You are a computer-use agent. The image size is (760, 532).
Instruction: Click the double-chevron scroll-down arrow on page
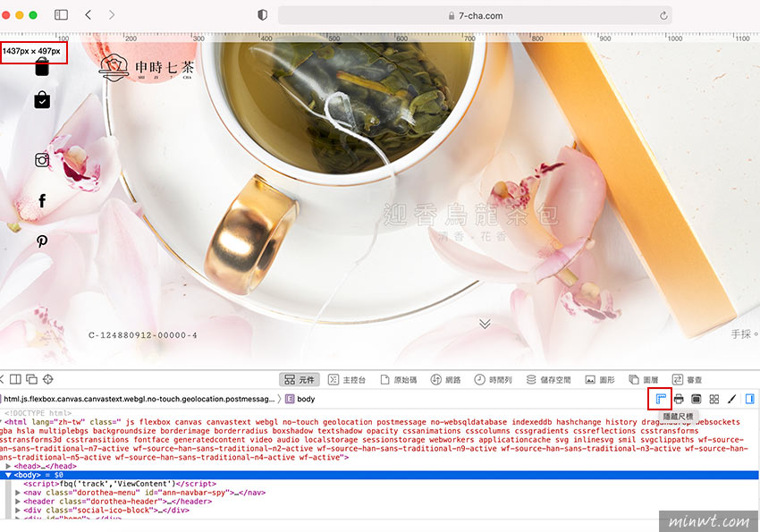(485, 324)
